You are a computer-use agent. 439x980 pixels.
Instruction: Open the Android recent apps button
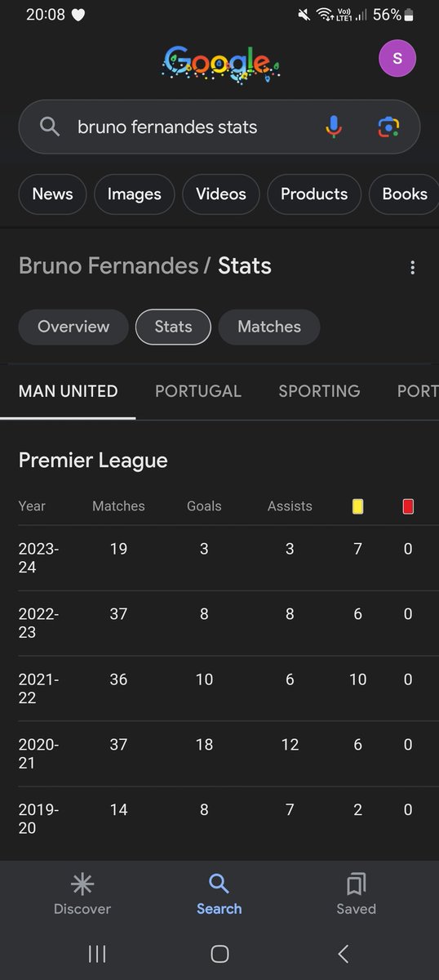click(96, 953)
